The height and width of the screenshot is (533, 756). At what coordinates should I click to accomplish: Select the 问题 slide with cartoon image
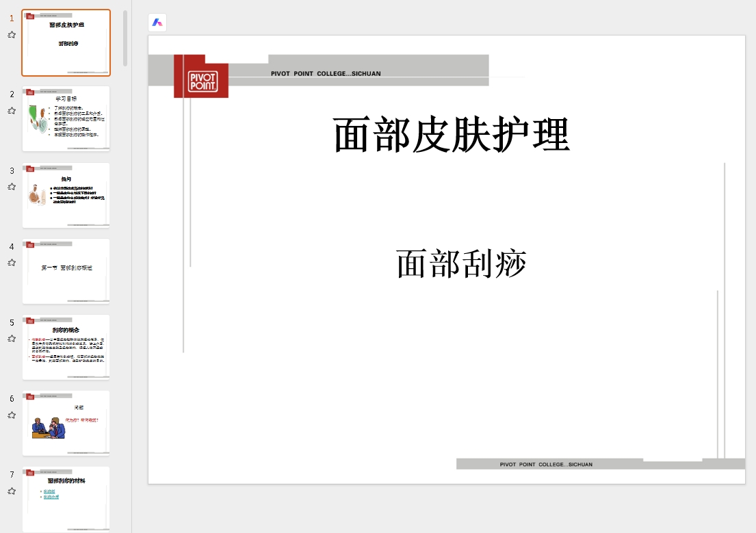pos(66,422)
